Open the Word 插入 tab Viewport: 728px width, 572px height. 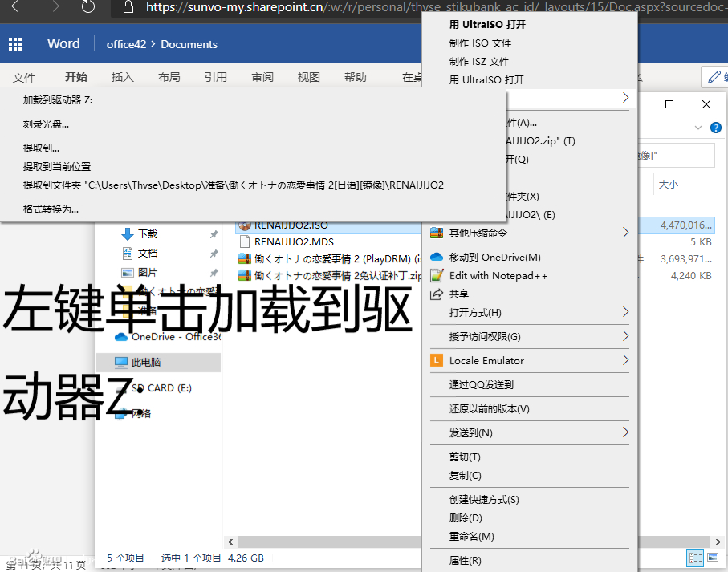click(x=123, y=77)
